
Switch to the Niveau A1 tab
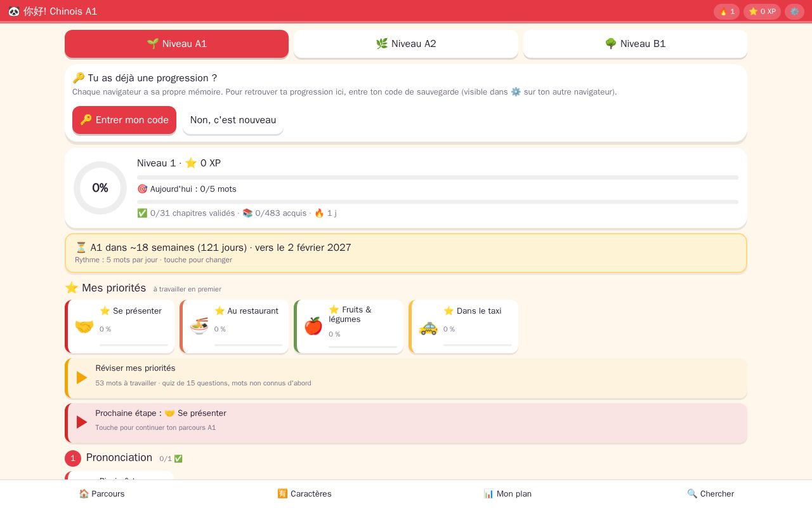176,44
